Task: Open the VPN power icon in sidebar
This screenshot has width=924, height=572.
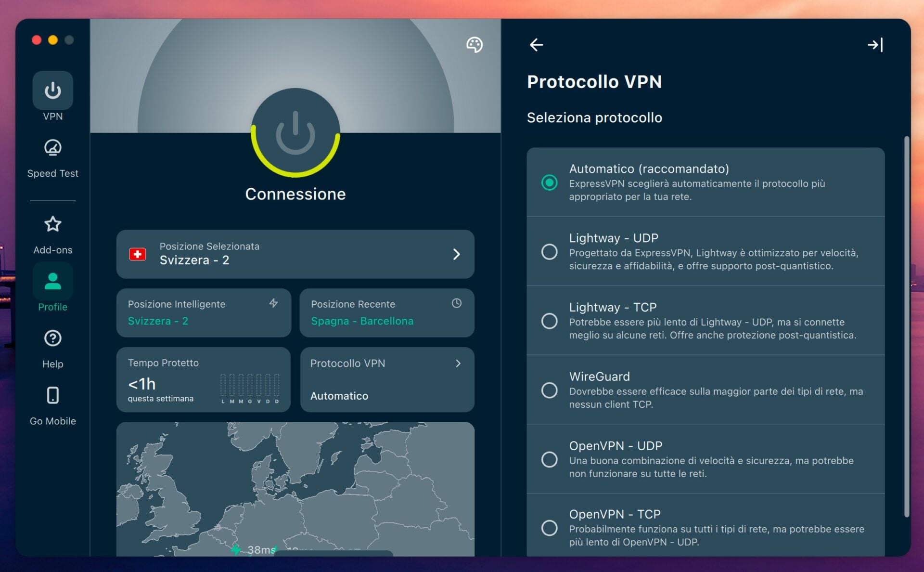Action: tap(53, 90)
